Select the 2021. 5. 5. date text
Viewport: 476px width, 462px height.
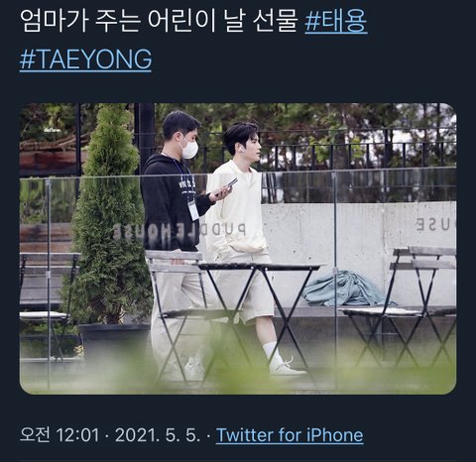click(158, 435)
